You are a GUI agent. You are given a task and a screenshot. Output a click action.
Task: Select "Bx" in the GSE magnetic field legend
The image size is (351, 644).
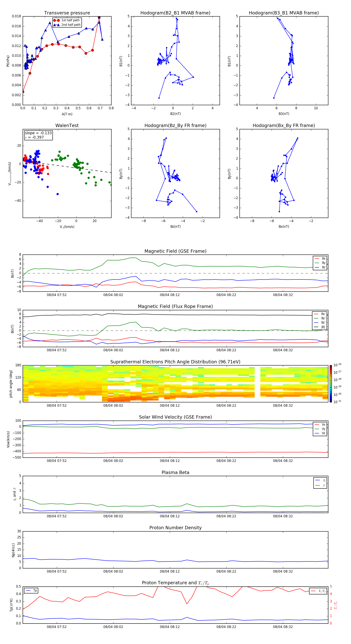coord(320,259)
